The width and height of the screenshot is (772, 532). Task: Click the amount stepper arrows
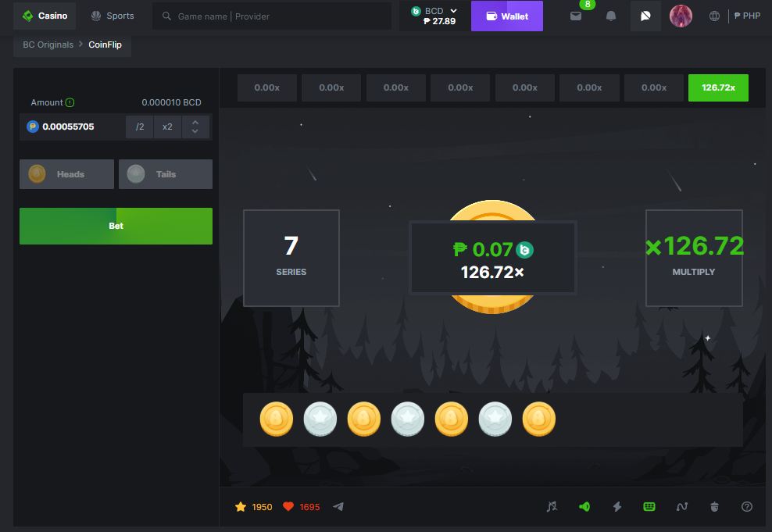click(x=195, y=127)
